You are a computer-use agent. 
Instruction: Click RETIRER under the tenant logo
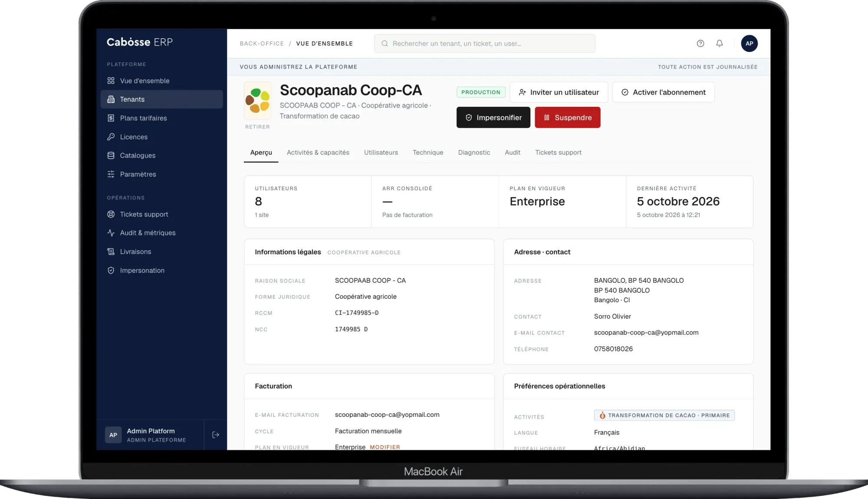[x=257, y=127]
